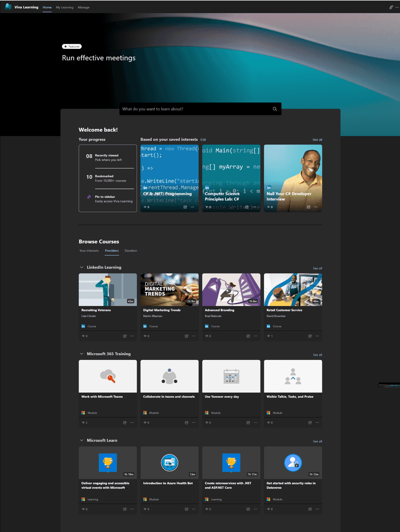Open the Manage tab
The width and height of the screenshot is (400, 532).
pos(84,7)
